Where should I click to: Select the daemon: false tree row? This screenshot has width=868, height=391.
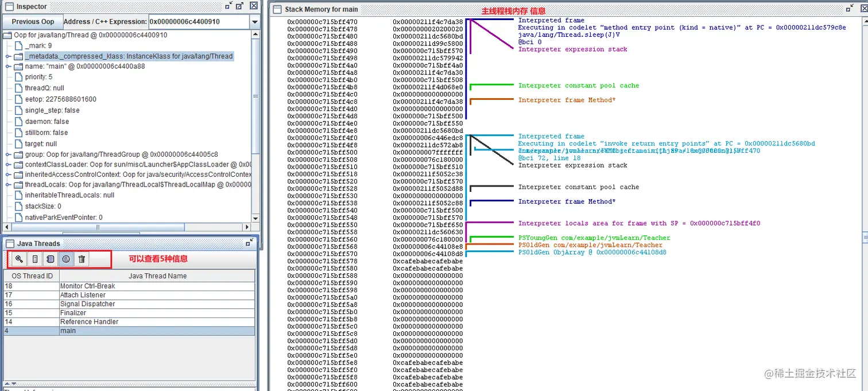(46, 122)
